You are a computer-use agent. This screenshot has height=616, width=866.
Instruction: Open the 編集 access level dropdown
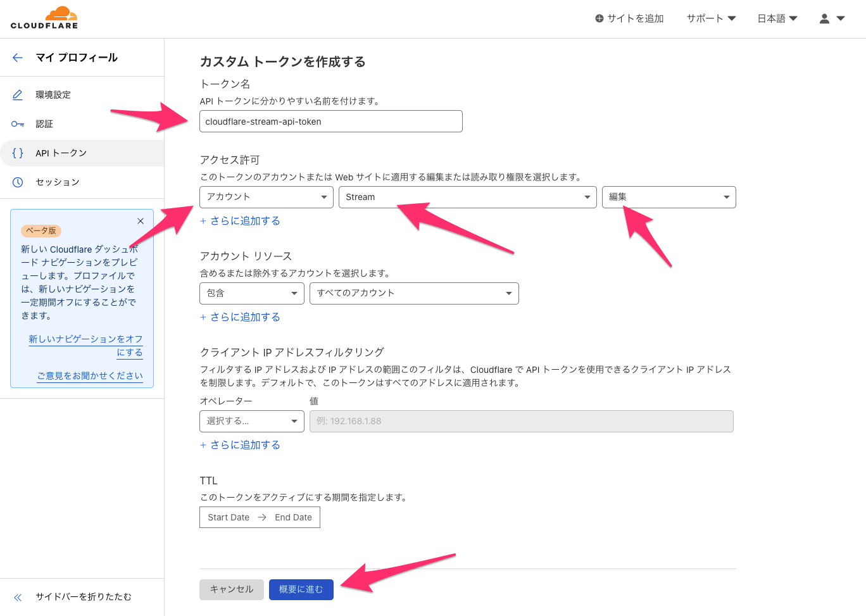pos(668,197)
